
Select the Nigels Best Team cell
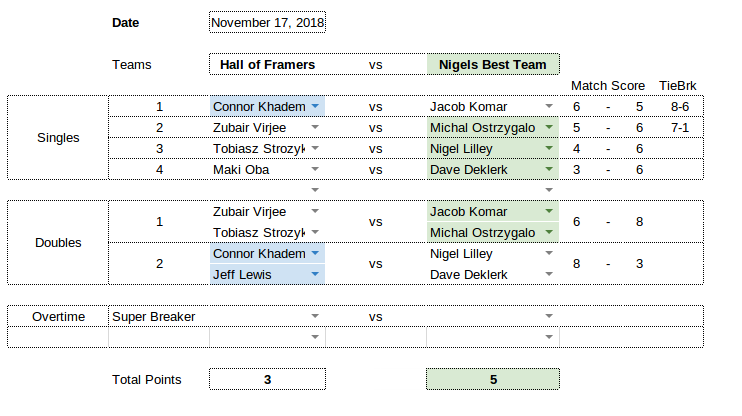pos(493,64)
